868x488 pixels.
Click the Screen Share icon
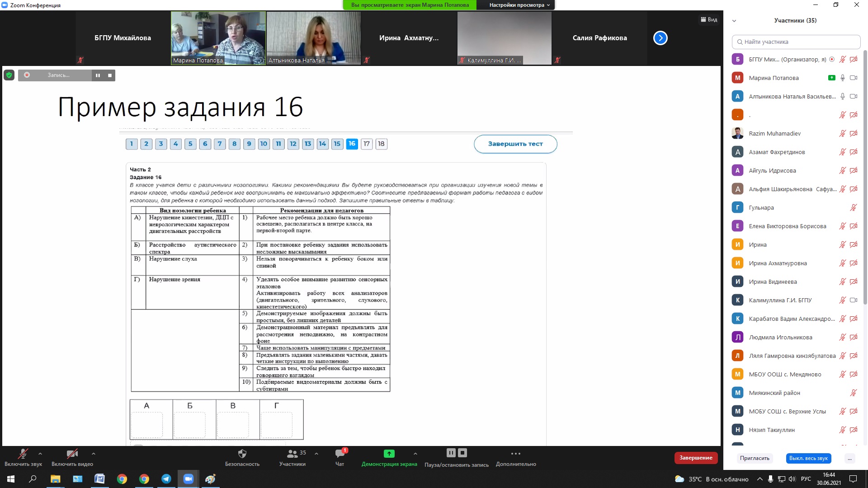tap(389, 454)
